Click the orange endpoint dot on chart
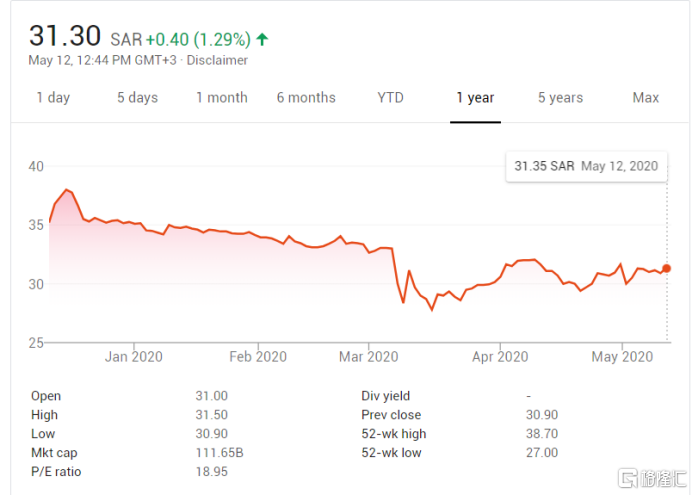The image size is (693, 495). click(x=667, y=268)
